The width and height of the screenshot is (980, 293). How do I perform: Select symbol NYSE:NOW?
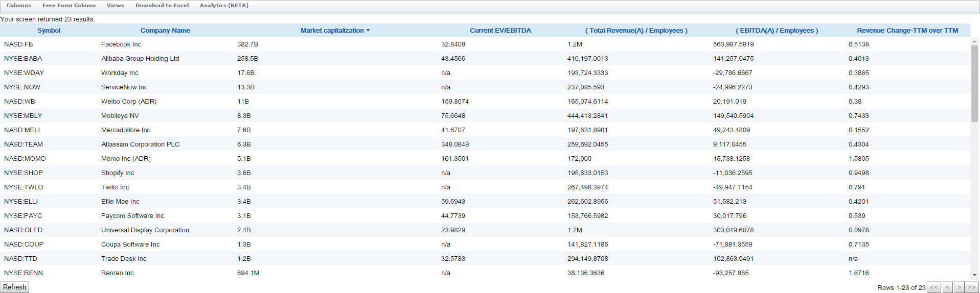tap(22, 87)
